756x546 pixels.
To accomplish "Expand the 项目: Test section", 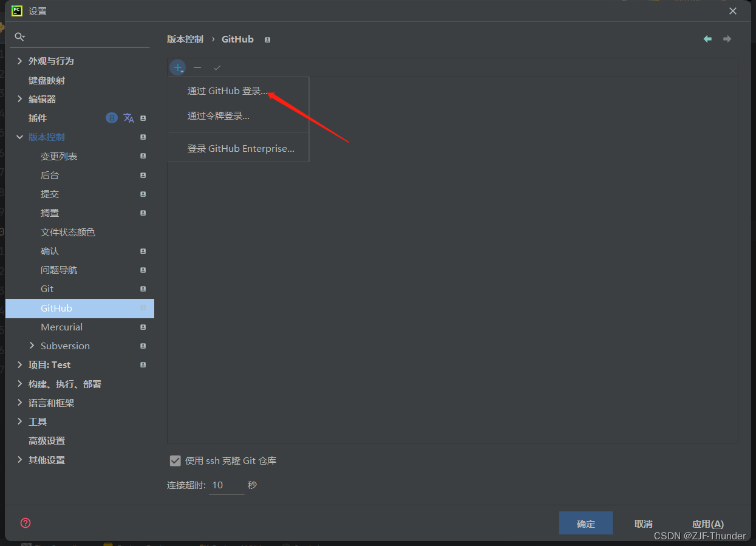I will (x=20, y=364).
